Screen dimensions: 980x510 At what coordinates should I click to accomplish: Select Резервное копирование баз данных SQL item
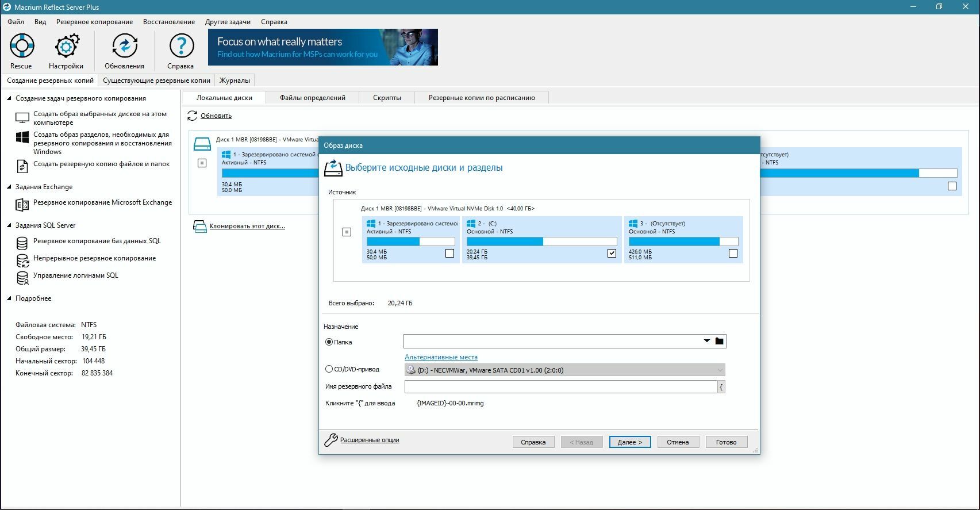(97, 241)
